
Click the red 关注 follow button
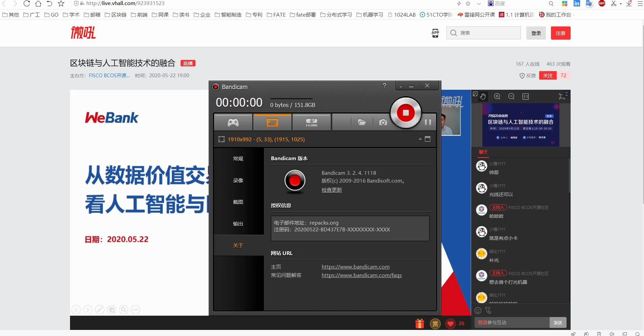(548, 76)
